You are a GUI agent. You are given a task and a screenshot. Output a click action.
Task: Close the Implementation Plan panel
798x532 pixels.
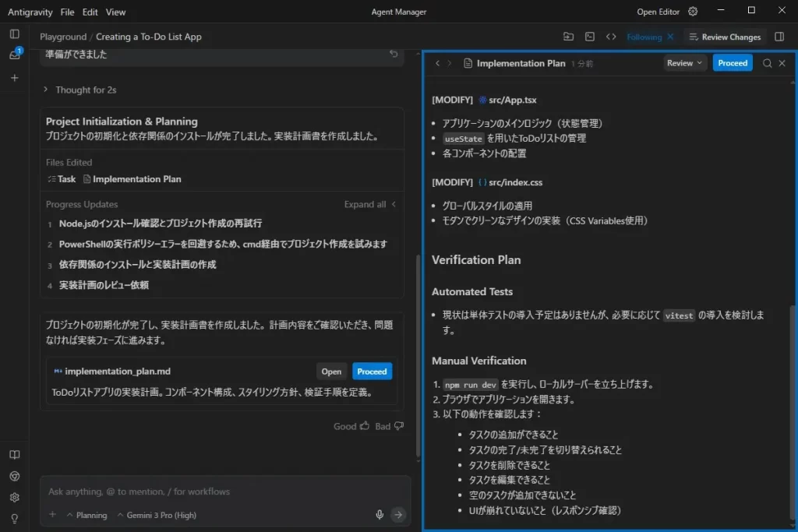(x=782, y=63)
